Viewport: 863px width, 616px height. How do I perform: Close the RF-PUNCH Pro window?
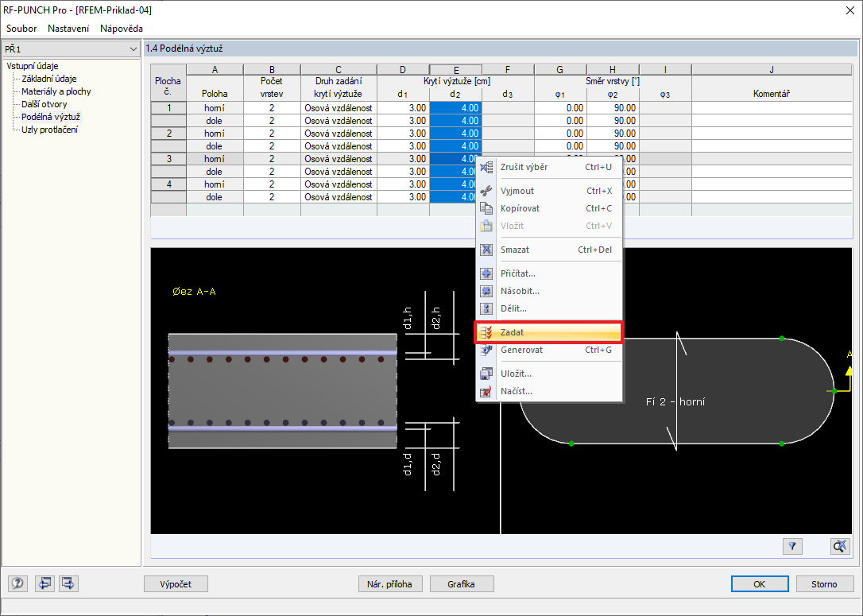850,10
